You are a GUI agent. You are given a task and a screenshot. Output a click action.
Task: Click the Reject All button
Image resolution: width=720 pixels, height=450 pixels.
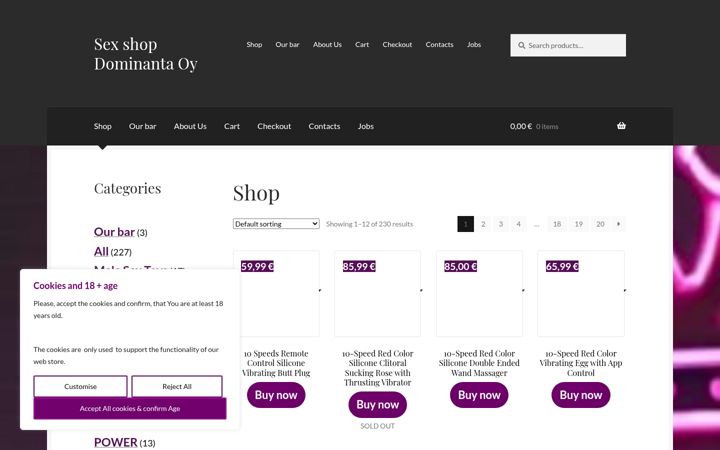[177, 387]
